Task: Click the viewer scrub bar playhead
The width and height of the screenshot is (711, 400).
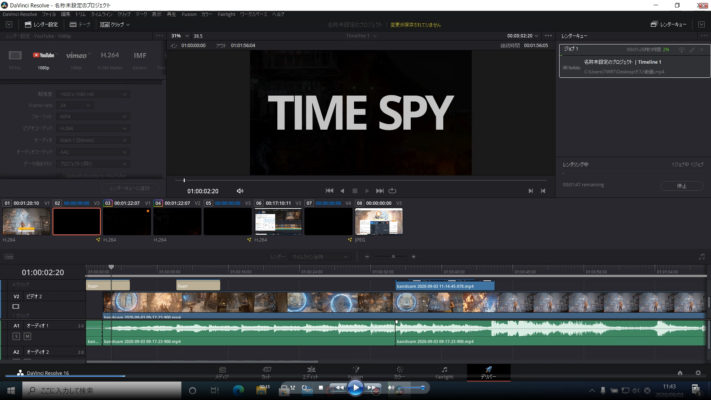Action: pyautogui.click(x=184, y=180)
